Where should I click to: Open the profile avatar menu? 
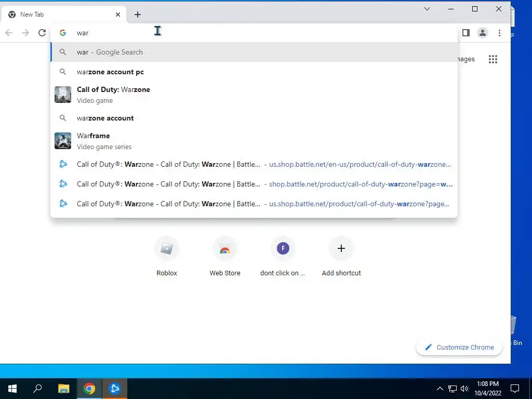point(483,33)
